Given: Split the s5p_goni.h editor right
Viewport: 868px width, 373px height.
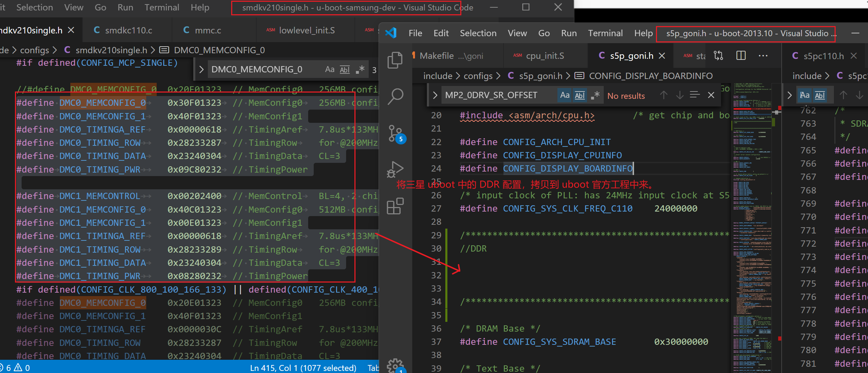Looking at the screenshot, I should tap(741, 56).
